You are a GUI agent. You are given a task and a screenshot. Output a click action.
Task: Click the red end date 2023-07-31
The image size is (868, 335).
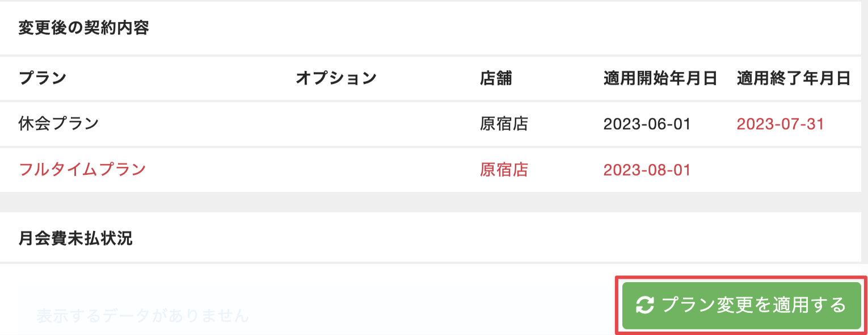click(780, 124)
